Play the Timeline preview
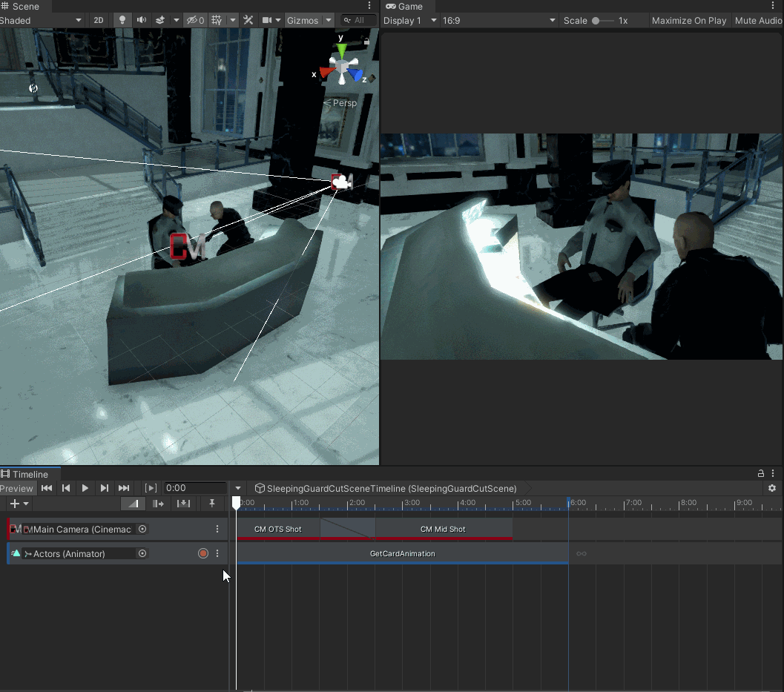Screen dimensions: 784x692 (85, 488)
